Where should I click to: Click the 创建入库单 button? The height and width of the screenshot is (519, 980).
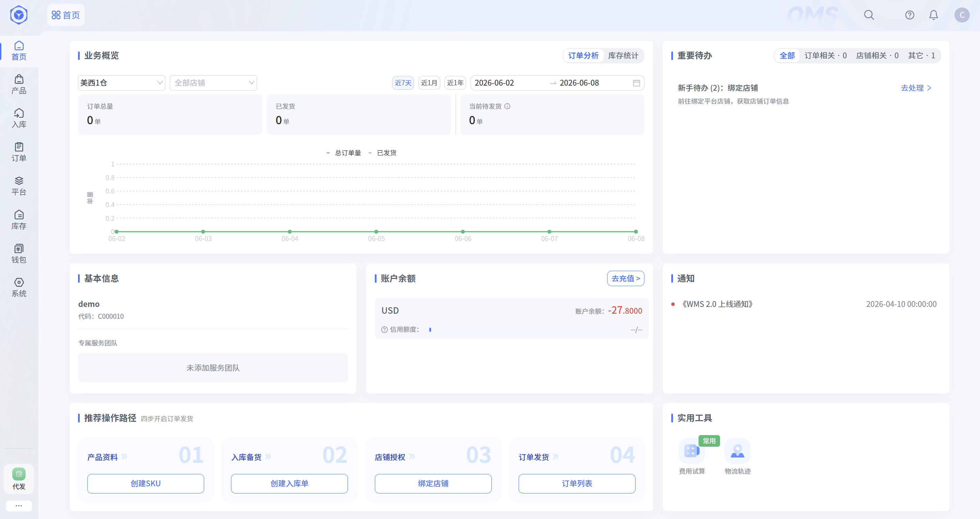click(x=289, y=484)
